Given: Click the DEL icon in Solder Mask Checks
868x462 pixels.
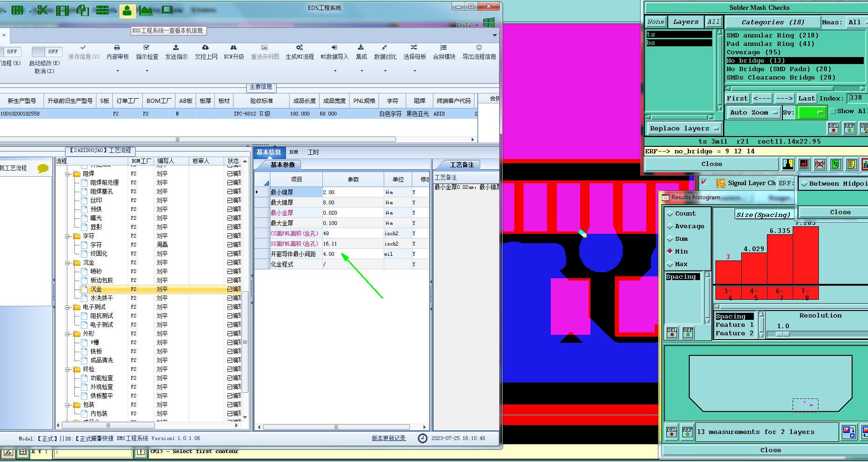Looking at the screenshot, I should click(833, 128).
